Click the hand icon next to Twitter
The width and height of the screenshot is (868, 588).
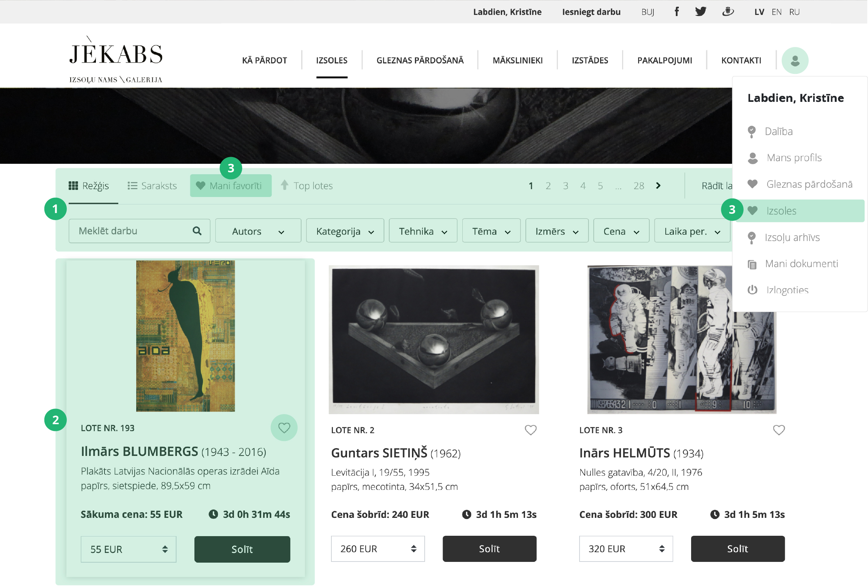pos(728,12)
